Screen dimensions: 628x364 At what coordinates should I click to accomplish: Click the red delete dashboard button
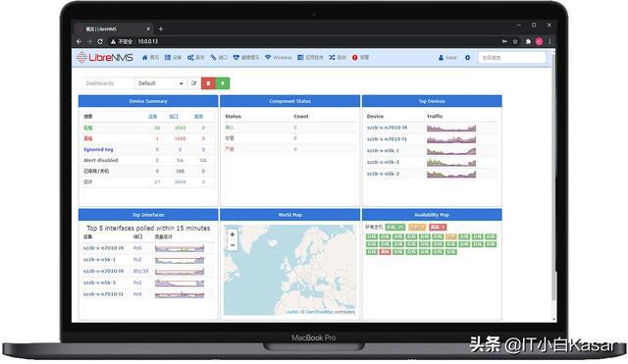pyautogui.click(x=208, y=83)
